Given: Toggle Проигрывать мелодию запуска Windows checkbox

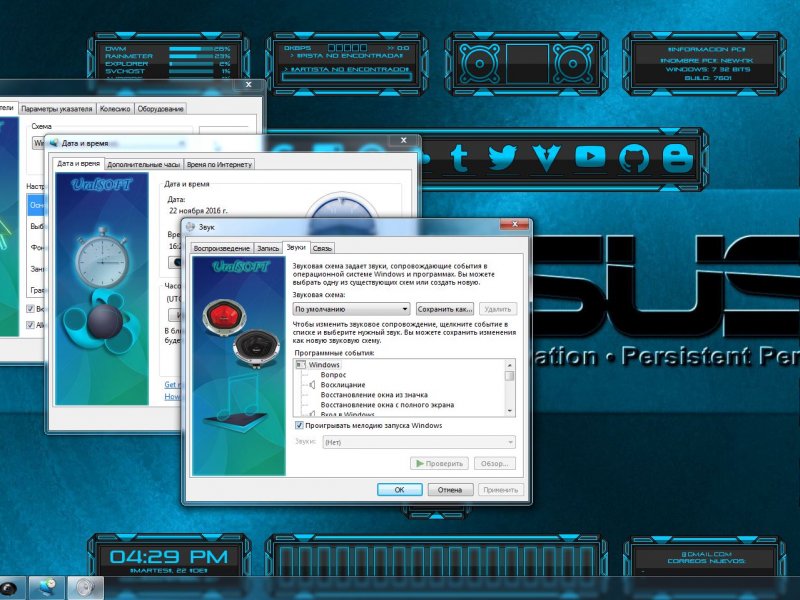Looking at the screenshot, I should (x=299, y=426).
